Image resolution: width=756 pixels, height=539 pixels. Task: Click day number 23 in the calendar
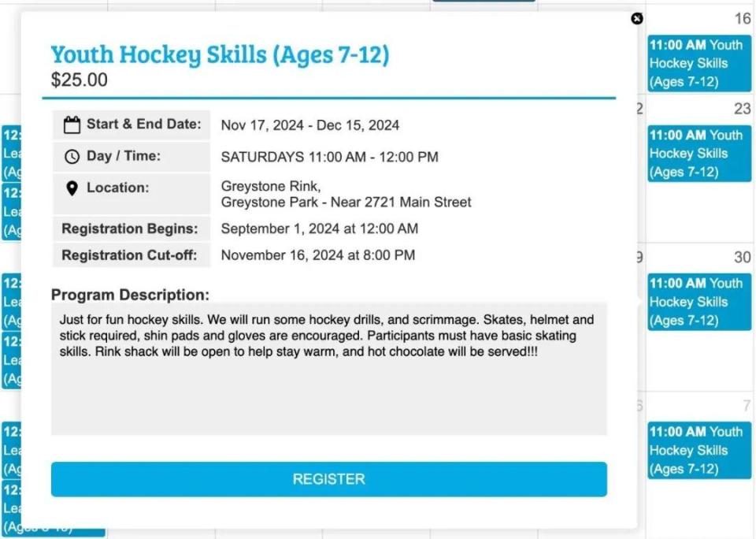(742, 109)
